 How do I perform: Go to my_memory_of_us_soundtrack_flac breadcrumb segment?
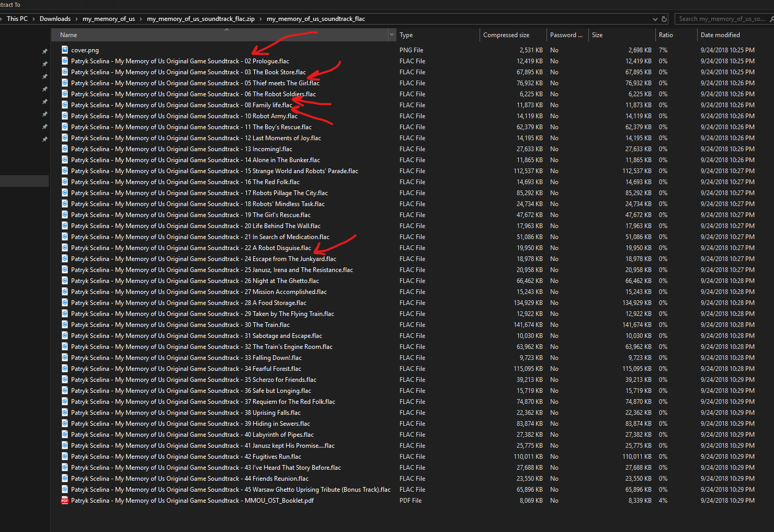tap(316, 19)
